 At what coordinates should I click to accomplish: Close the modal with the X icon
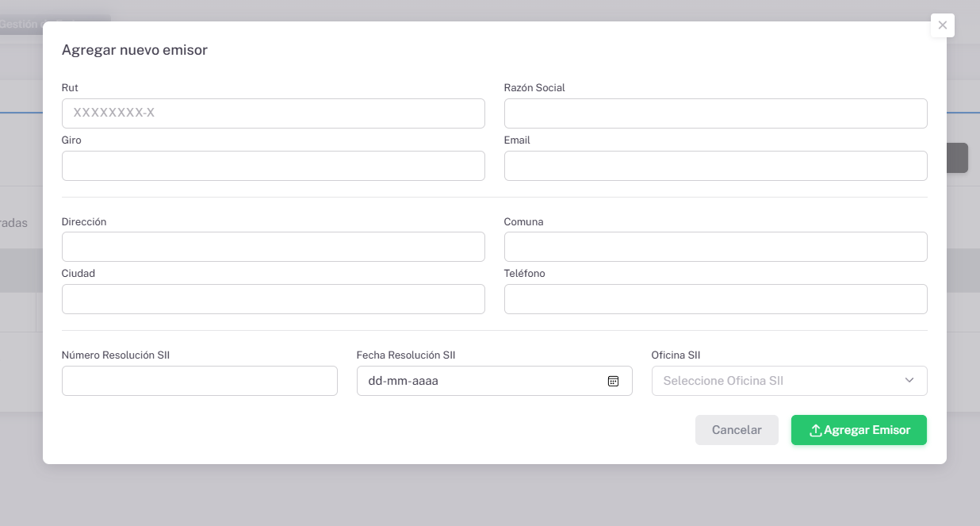pos(942,25)
